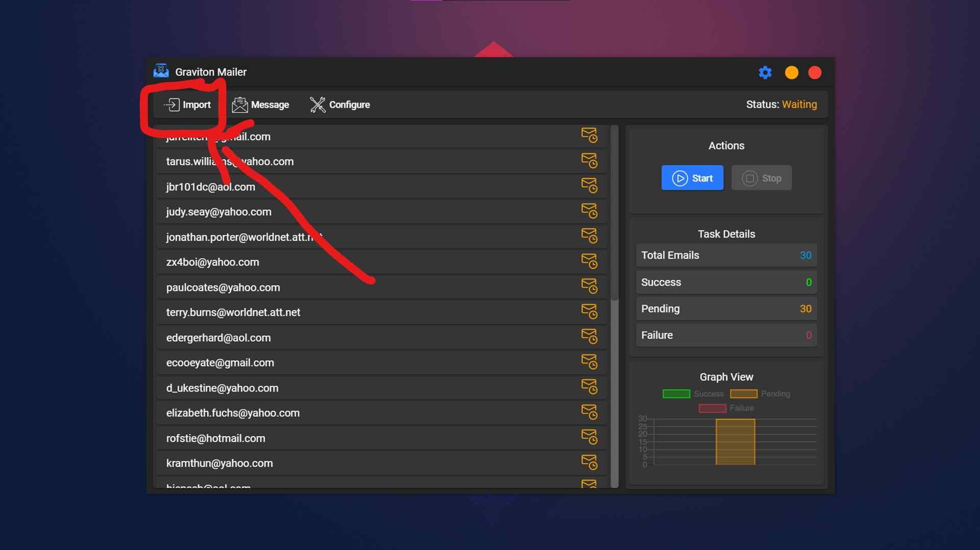Close the app with the red circle button
Image resolution: width=980 pixels, height=550 pixels.
click(815, 72)
